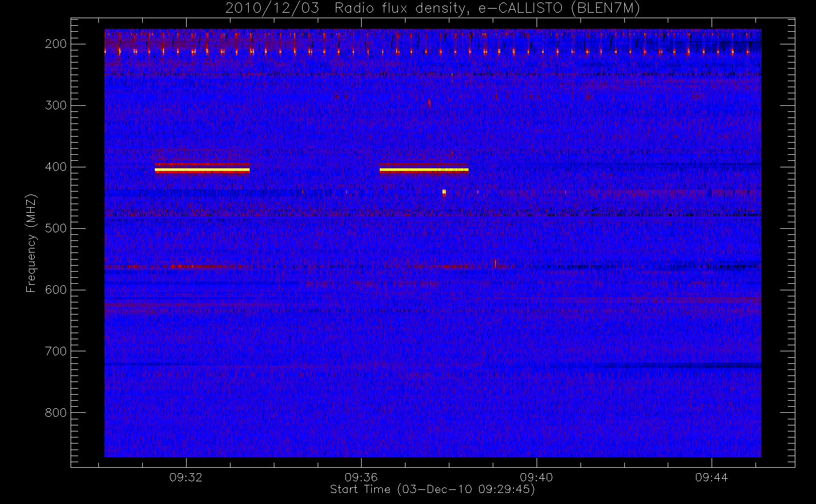Click the 200 frequency tick label

point(55,44)
